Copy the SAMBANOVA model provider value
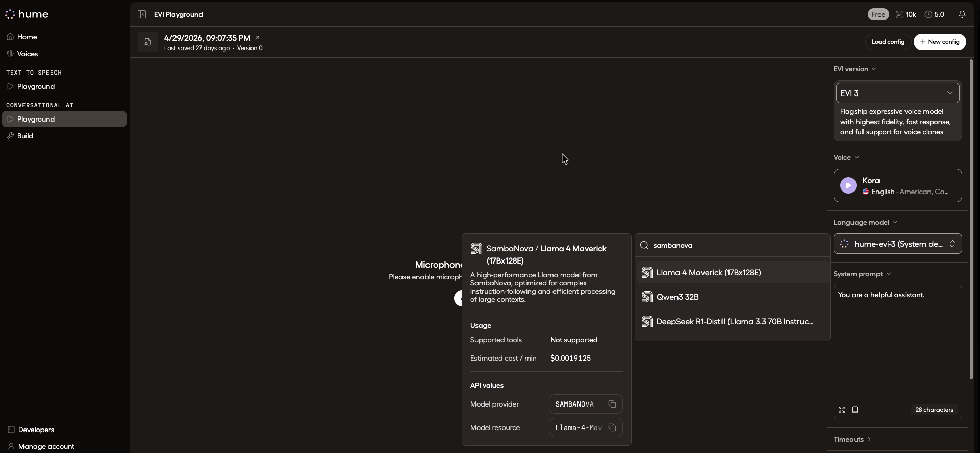Screen dimensions: 980x453 (612, 404)
